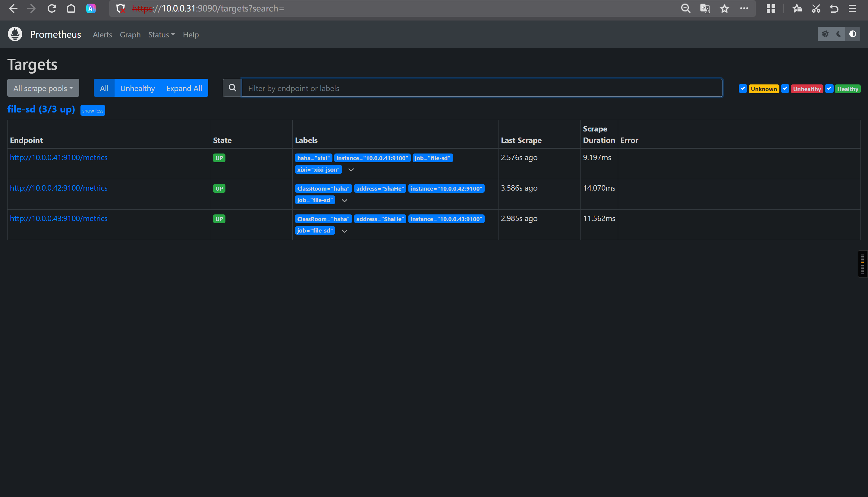Open http://10.0.0.41:9100/metrics endpoint link
The width and height of the screenshot is (868, 497).
[59, 157]
